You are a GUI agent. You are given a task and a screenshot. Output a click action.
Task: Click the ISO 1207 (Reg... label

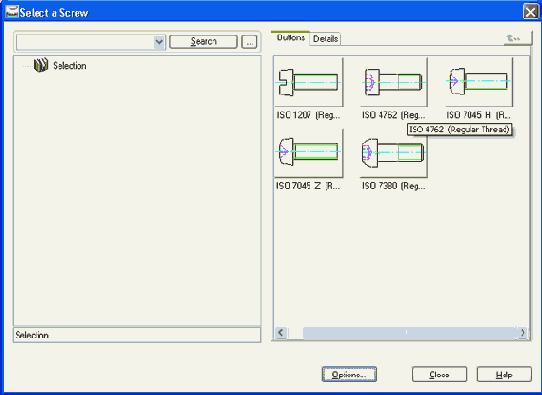pos(308,115)
